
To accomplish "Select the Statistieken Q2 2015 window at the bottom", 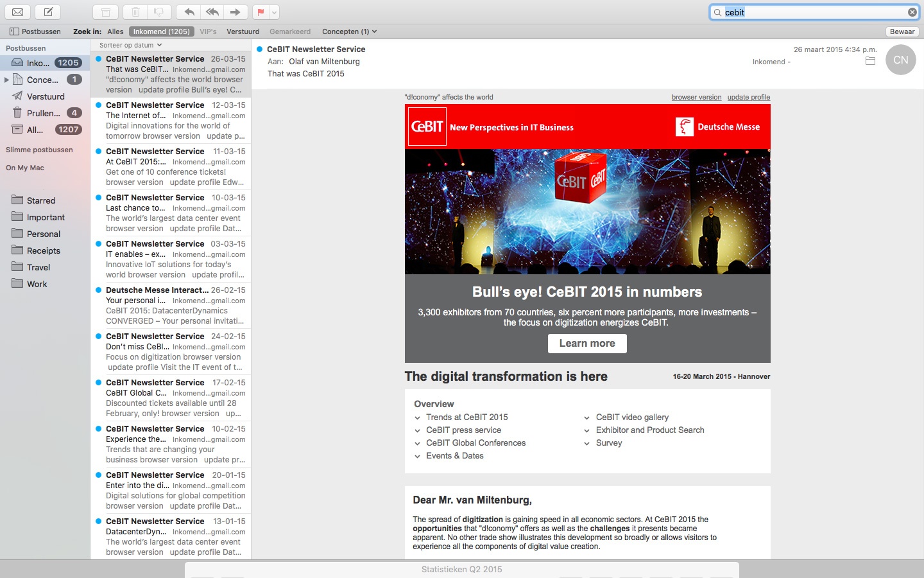I will pyautogui.click(x=462, y=569).
